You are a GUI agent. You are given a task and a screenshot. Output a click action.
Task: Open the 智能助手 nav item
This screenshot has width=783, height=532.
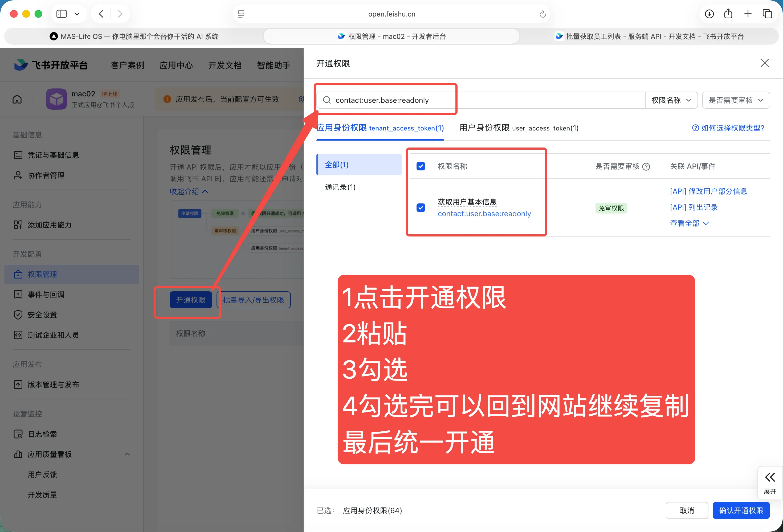(274, 65)
